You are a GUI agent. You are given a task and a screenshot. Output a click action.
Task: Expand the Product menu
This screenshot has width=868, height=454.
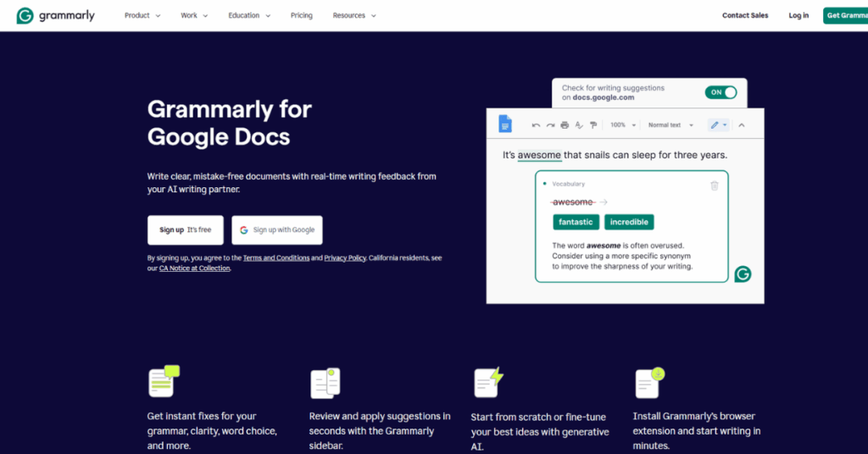[142, 15]
